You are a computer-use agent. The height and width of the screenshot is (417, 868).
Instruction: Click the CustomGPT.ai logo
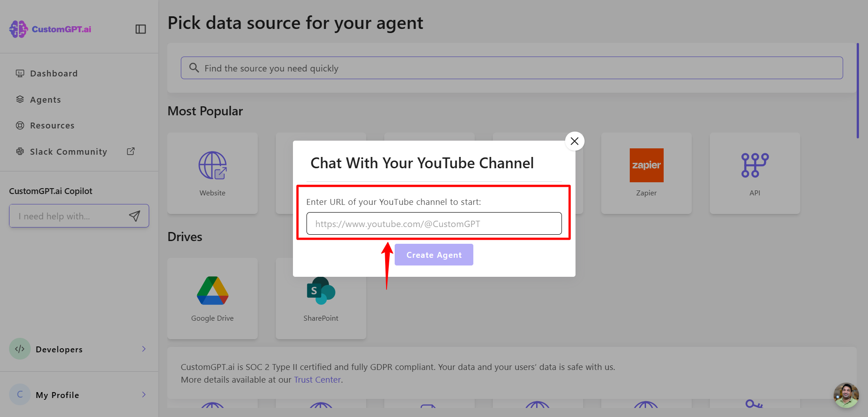coord(50,29)
